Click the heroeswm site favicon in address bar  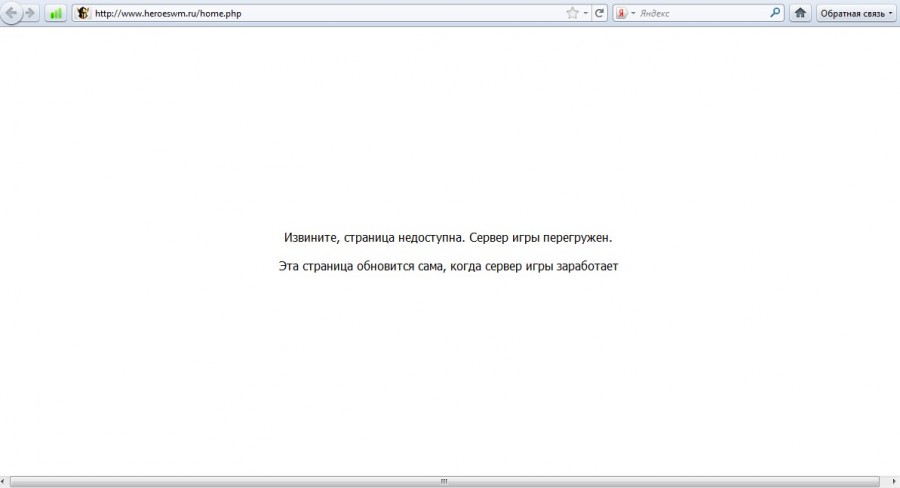coord(83,13)
